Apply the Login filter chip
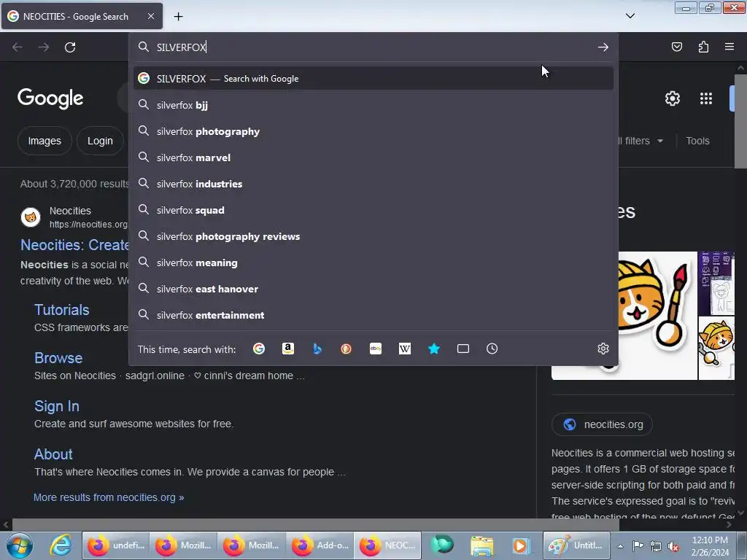This screenshot has width=747, height=560. coord(100,141)
